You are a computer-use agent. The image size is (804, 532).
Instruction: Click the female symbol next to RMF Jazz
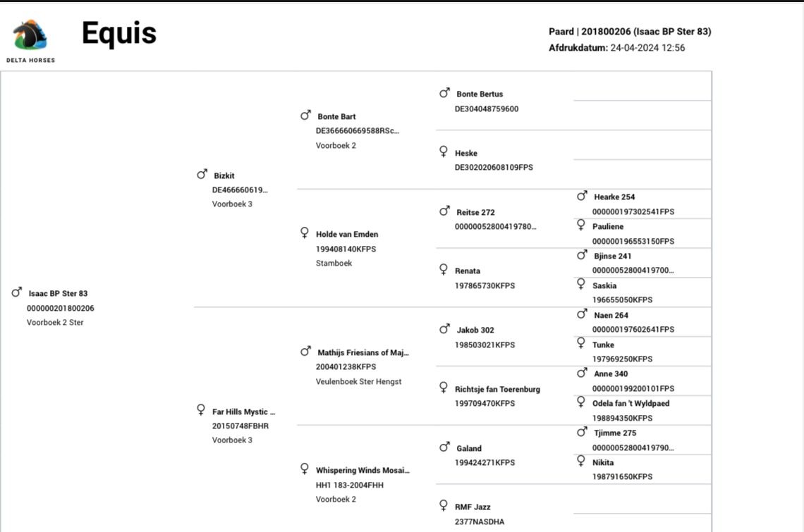(x=444, y=505)
